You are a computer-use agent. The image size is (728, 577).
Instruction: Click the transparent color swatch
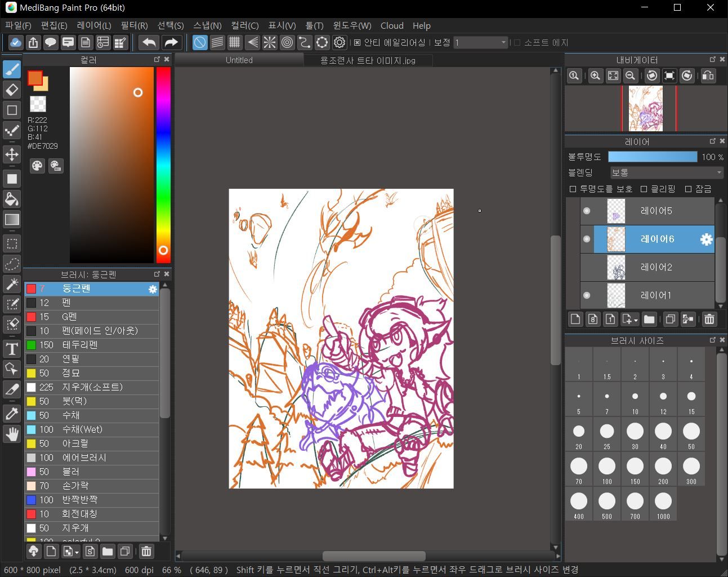click(x=38, y=104)
